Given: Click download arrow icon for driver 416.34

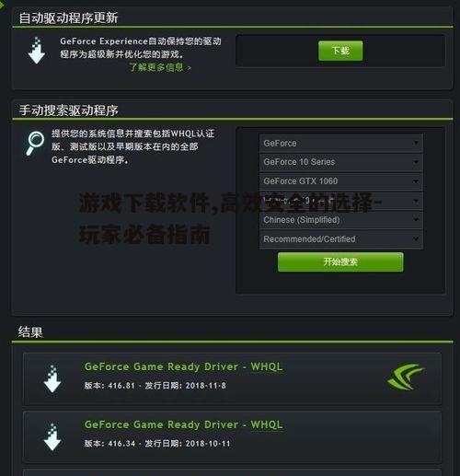Looking at the screenshot, I should (52, 436).
